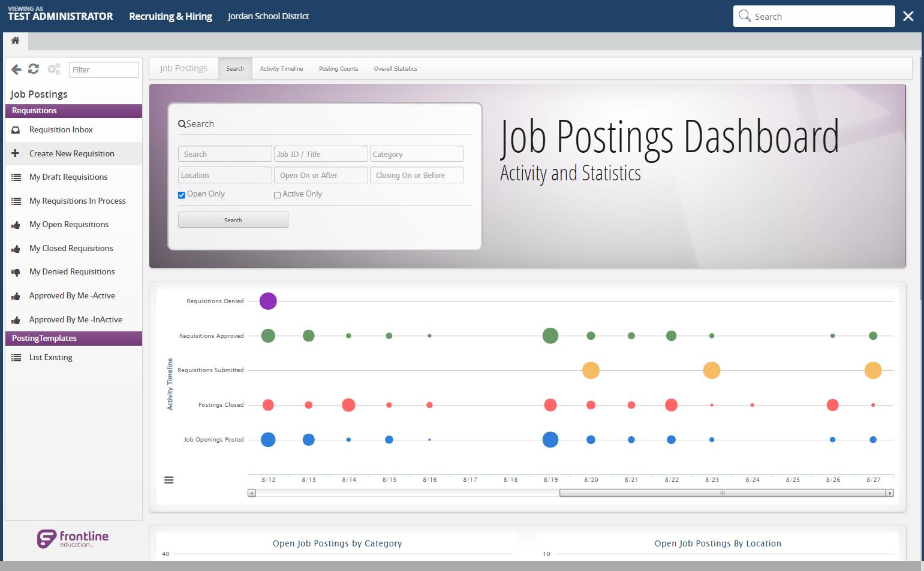Click thumbs-down icon beside My Denied Requisitions
The image size is (924, 571).
[x=16, y=272]
